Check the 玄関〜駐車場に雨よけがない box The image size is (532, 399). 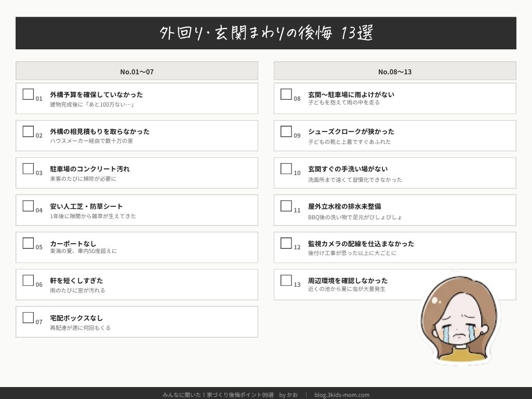[286, 94]
